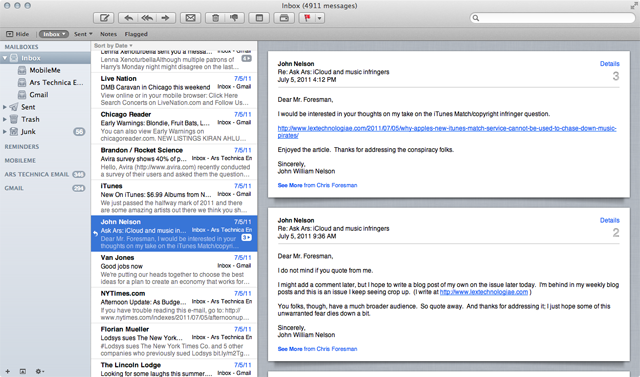Open the Inbox dropdown in the favorites bar
The image size is (640, 377).
(54, 34)
